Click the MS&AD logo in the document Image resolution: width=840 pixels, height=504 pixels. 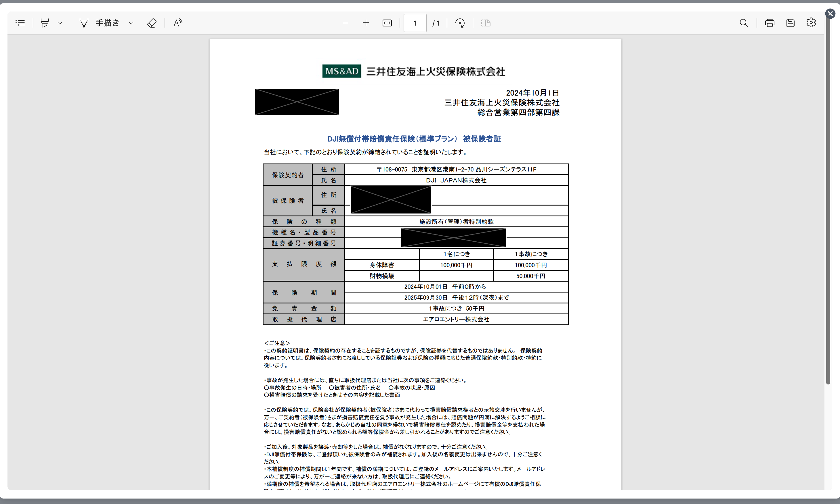(x=341, y=71)
